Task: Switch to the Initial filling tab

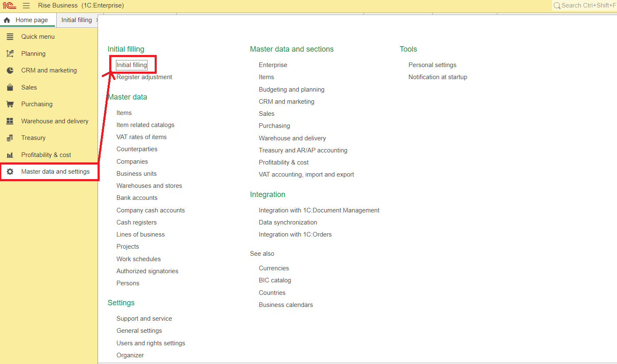Action: [x=77, y=20]
